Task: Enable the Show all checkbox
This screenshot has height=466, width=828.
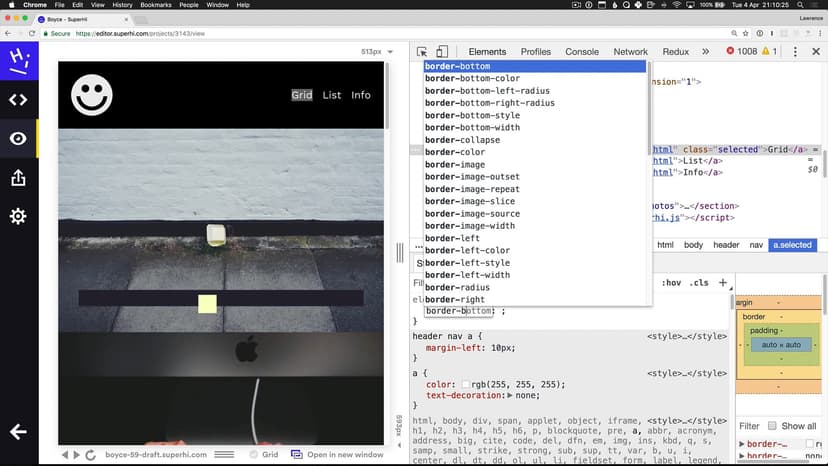Action: click(x=772, y=426)
